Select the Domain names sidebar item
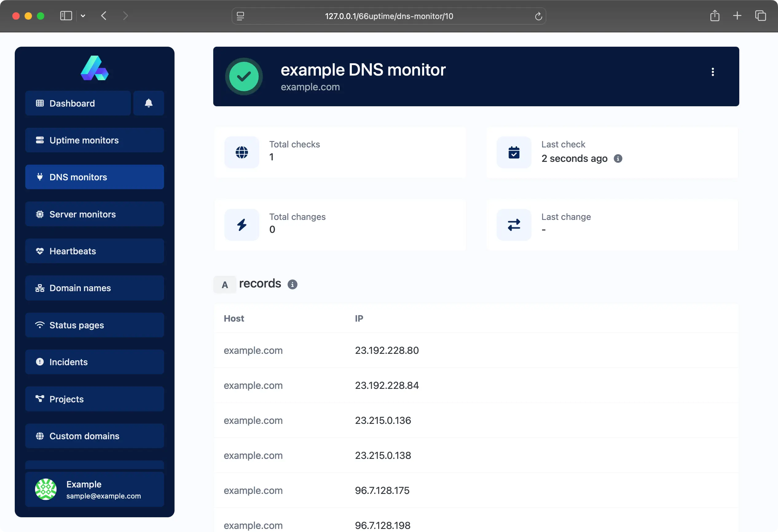 (x=80, y=288)
